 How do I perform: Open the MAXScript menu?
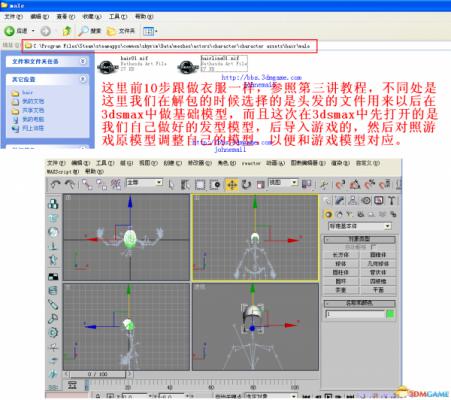coord(63,172)
